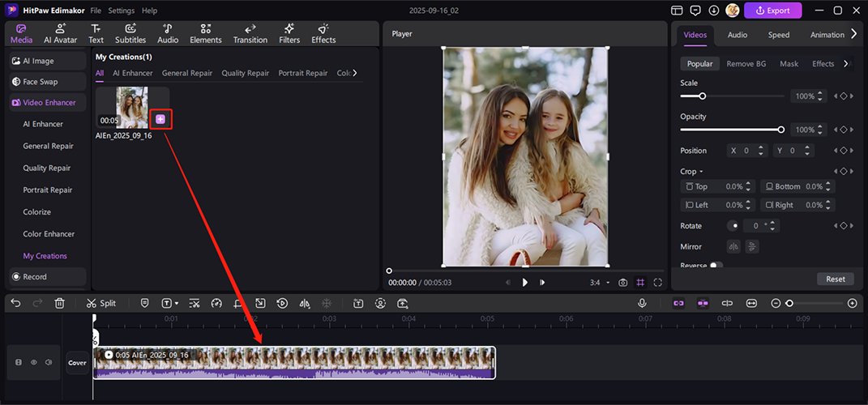Viewport: 868px width, 405px height.
Task: Show more sub-tabs after Effects
Action: click(x=845, y=64)
